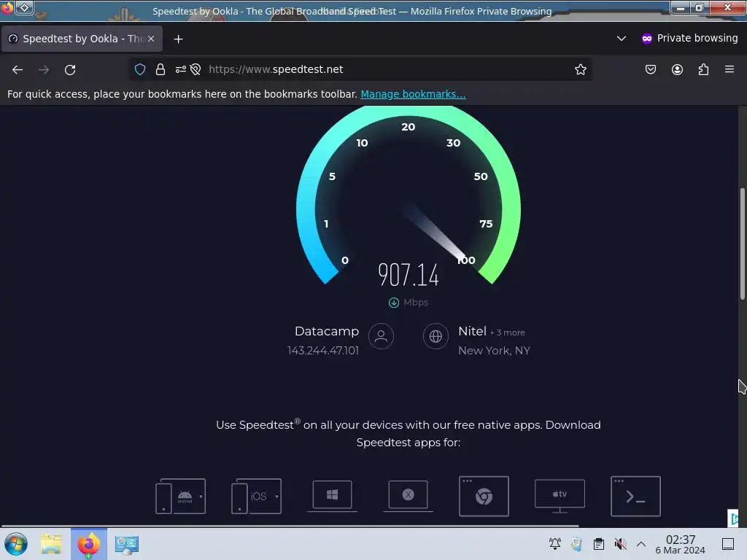This screenshot has width=747, height=560.
Task: Click the '+ 3 more' servers text
Action: (x=508, y=332)
